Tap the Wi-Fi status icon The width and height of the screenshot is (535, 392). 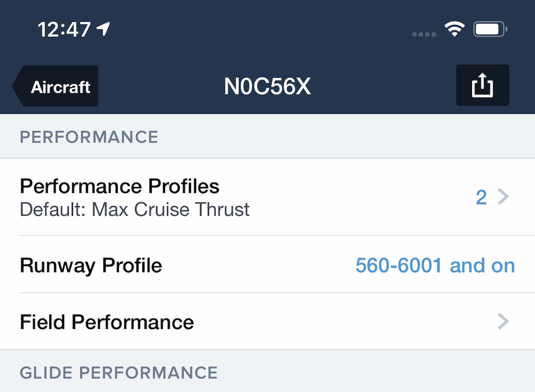(454, 30)
